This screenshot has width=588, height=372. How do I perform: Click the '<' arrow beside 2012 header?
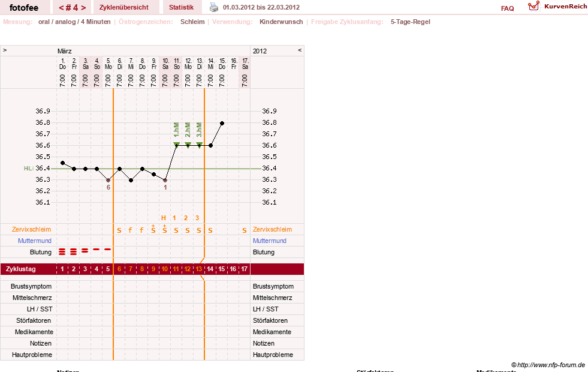[x=300, y=50]
